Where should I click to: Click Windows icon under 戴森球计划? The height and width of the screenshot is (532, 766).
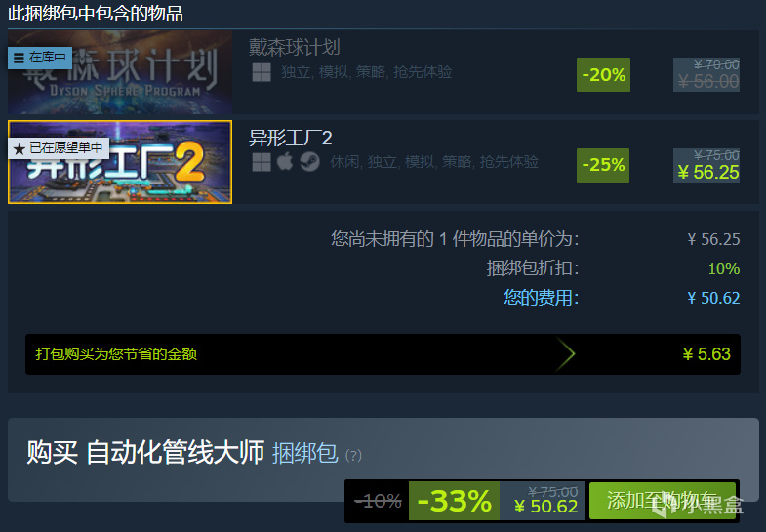pos(262,72)
